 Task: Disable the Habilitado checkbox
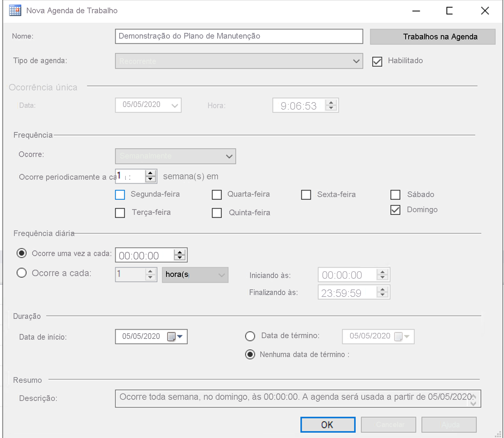tap(377, 61)
